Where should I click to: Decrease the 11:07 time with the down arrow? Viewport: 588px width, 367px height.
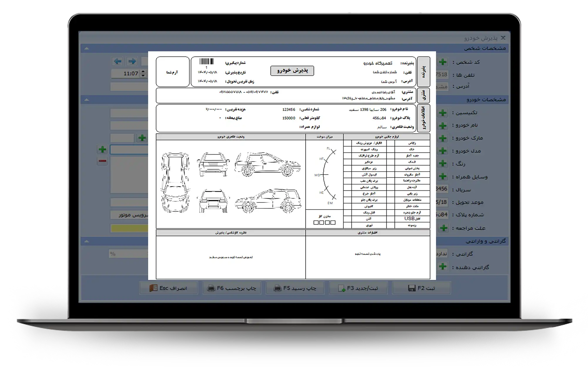pyautogui.click(x=143, y=75)
